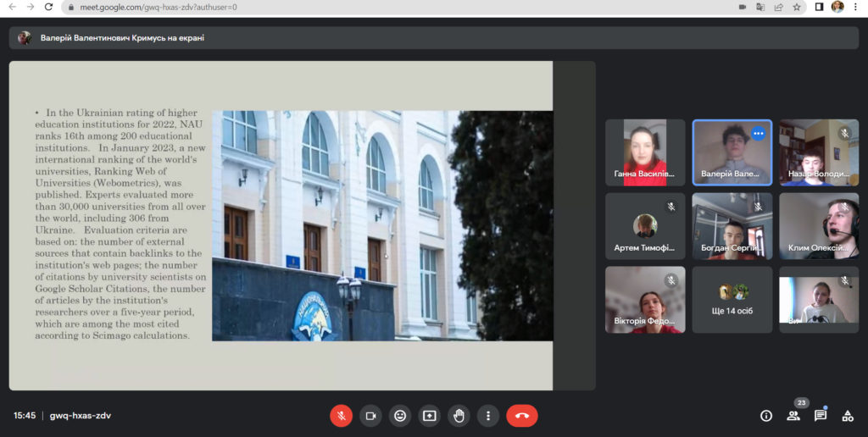This screenshot has height=437, width=868.
Task: Open options on Валерій's video tile
Action: (x=758, y=134)
